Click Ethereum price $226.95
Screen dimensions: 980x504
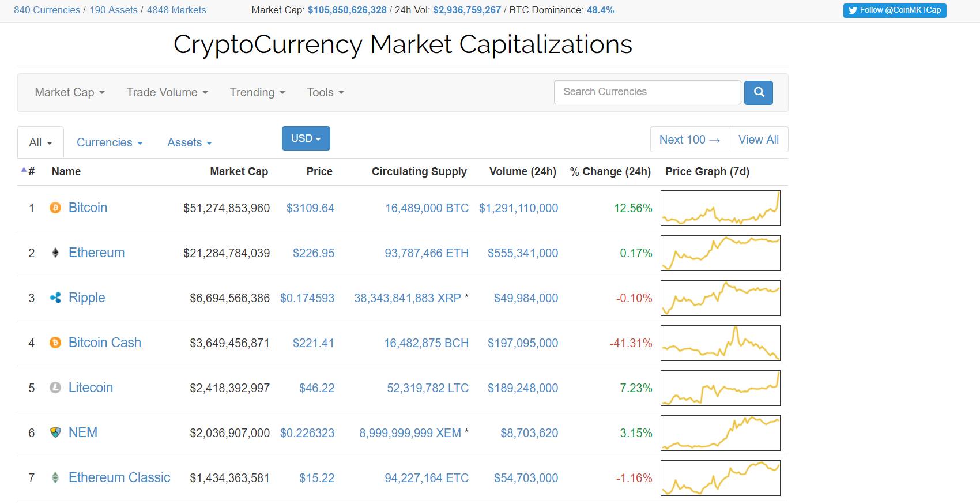(x=314, y=253)
